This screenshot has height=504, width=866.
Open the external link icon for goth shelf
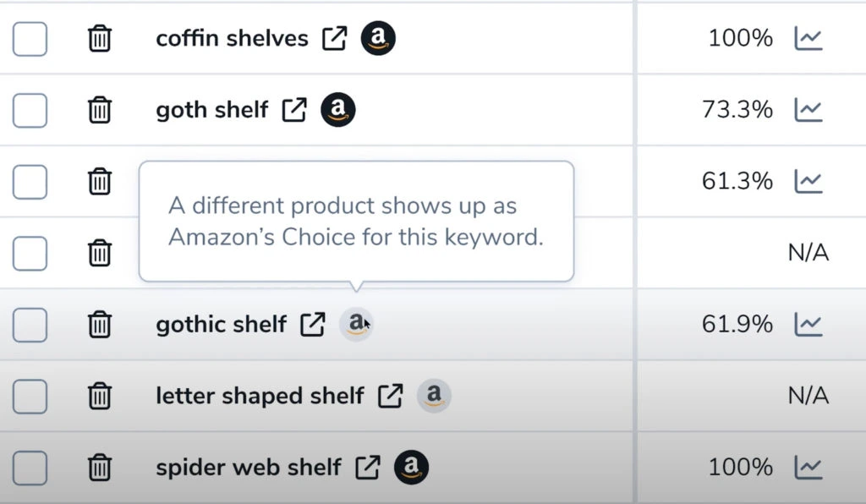(293, 109)
